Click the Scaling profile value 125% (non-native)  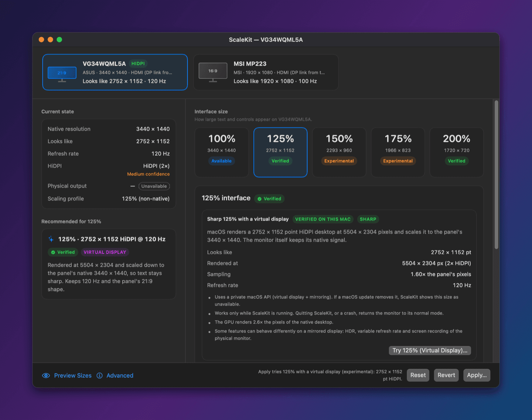[x=146, y=199]
